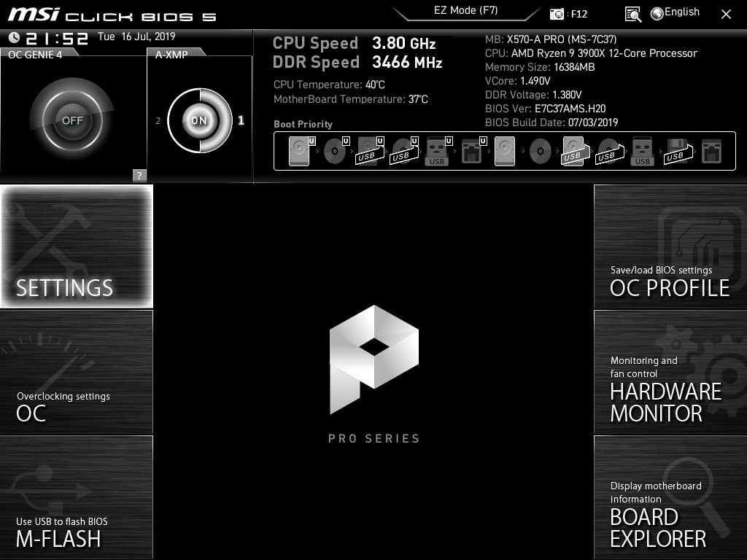Select A-XMP profile 2
747x560 pixels.
coord(158,121)
